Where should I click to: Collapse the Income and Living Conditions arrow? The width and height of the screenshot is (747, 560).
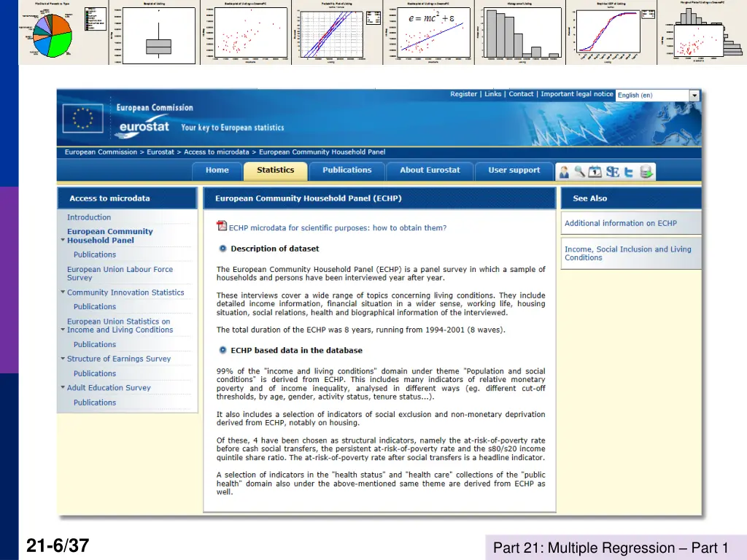(63, 329)
